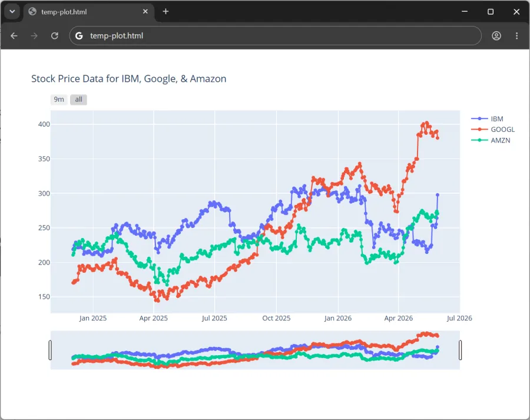This screenshot has height=420, width=530.
Task: Click the 400 y-axis label
Action: click(x=44, y=124)
